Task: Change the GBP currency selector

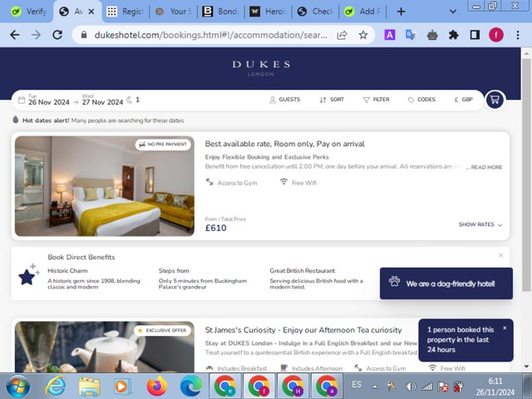Action: [463, 100]
